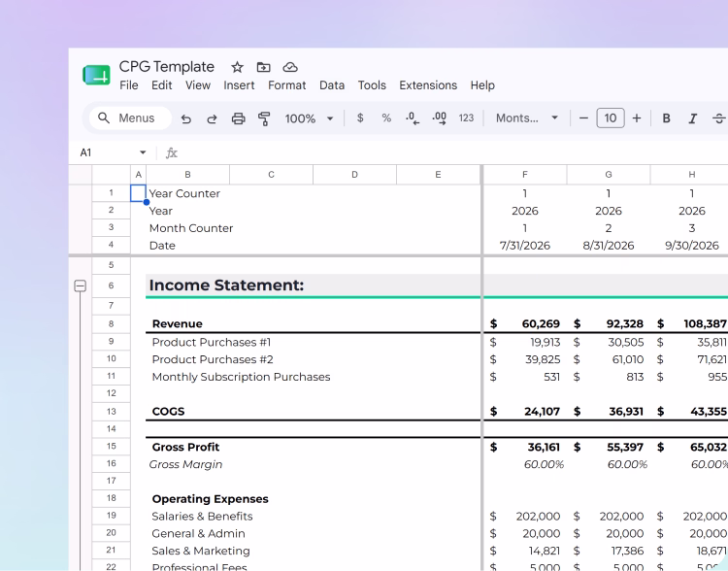Open the Extensions menu
The image size is (728, 571).
pyautogui.click(x=428, y=85)
